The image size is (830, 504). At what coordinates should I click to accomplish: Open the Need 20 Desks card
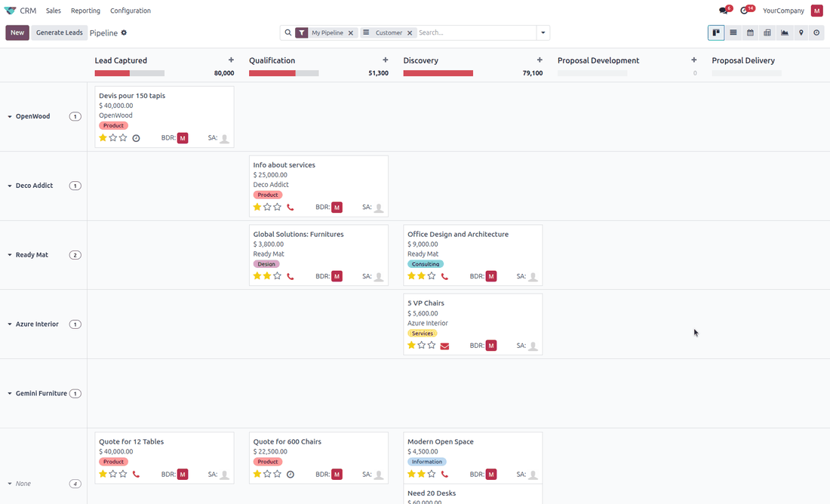[472, 494]
